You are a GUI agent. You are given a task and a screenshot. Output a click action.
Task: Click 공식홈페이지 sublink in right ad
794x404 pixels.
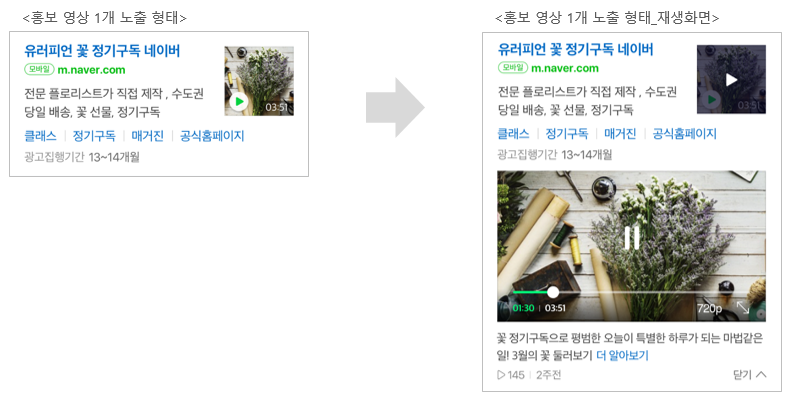tap(685, 134)
